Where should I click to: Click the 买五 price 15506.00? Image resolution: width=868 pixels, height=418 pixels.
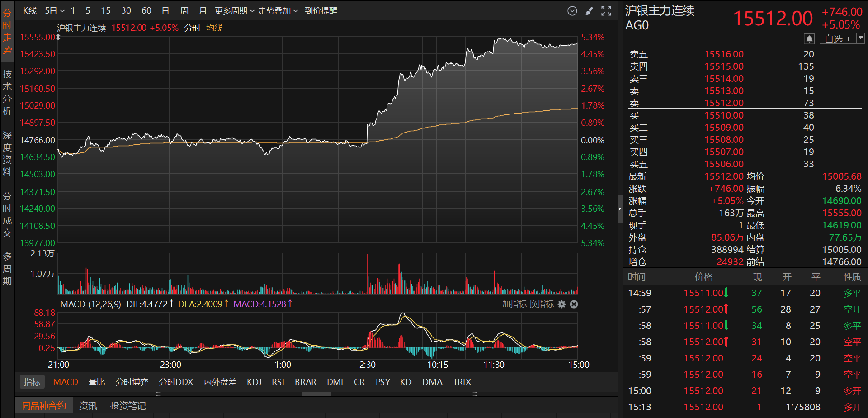pos(724,164)
